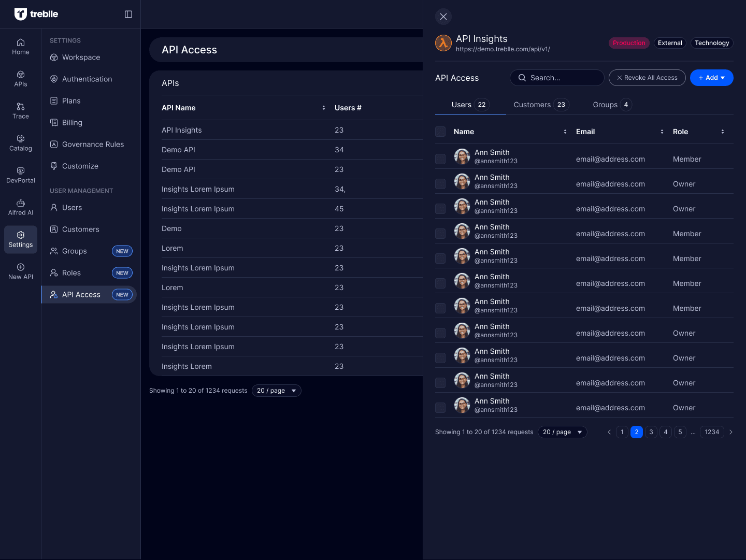Click the Search input field
The width and height of the screenshot is (746, 560).
pos(557,78)
